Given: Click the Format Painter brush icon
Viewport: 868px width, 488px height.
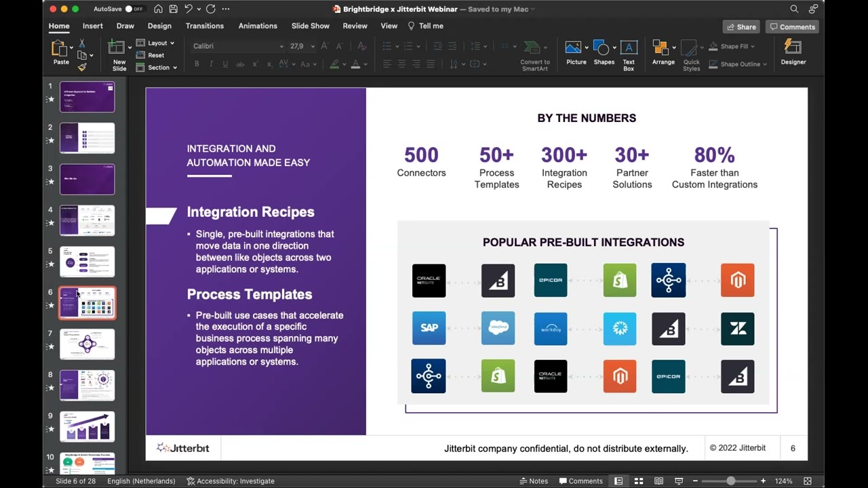Looking at the screenshot, I should tap(82, 67).
